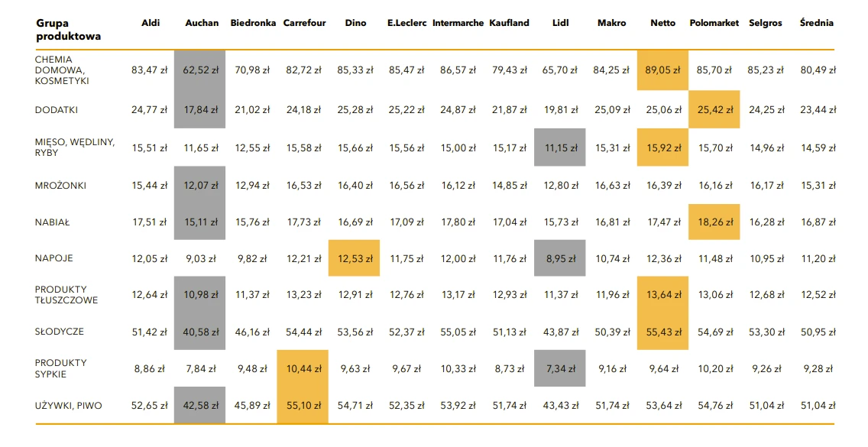The image size is (868, 447).
Task: Select the 83,47 zł Aldi cell
Action: tap(149, 70)
